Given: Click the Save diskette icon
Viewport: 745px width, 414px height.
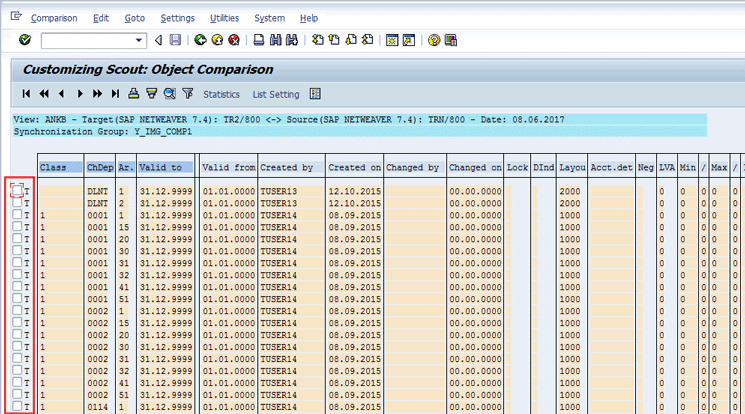Looking at the screenshot, I should click(175, 40).
